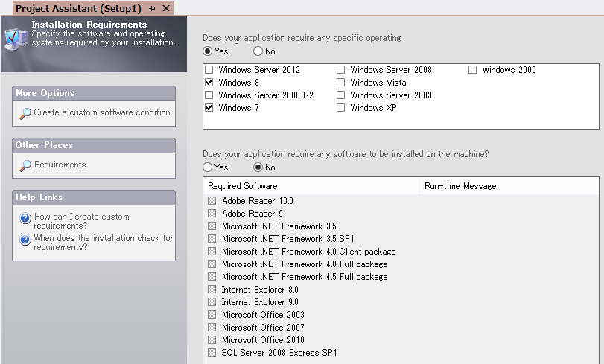Viewport: 604px width, 364px height.
Task: Check Windows Server 2008 R2
Action: pos(209,95)
